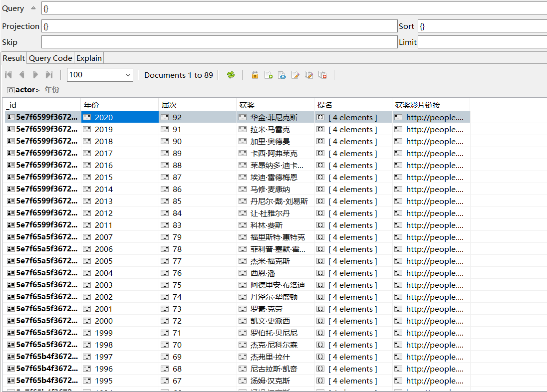
Task: Click the _id column header
Action: pyautogui.click(x=42, y=105)
